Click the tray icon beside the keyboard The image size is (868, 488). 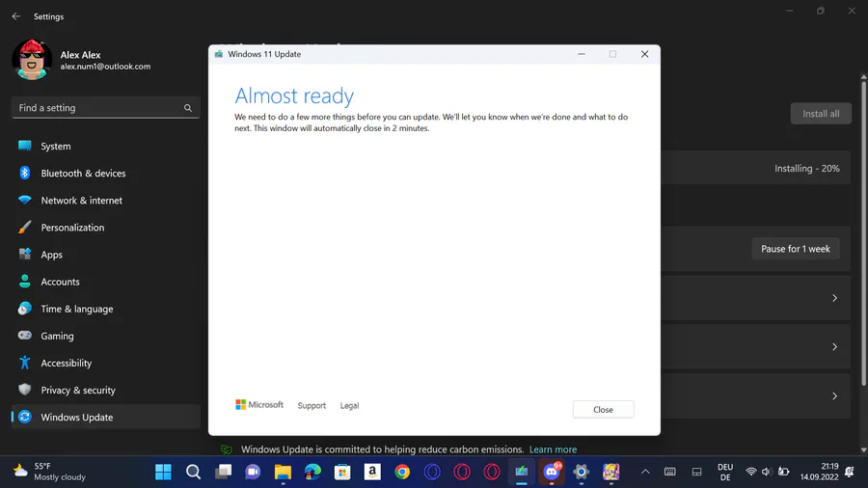(697, 472)
